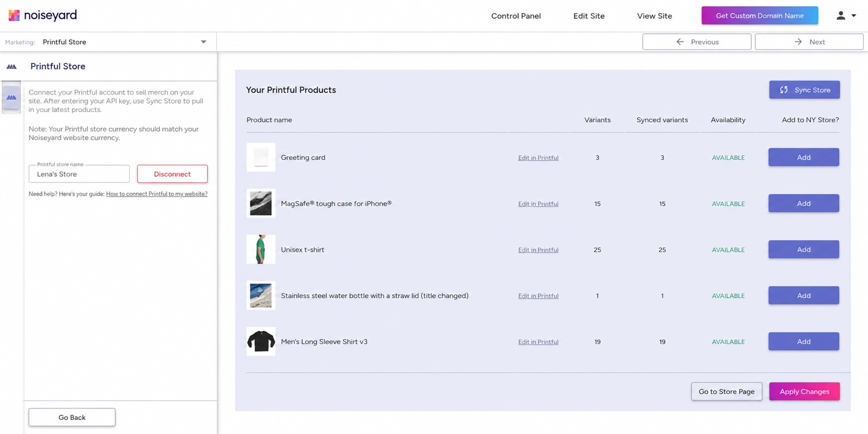Open the Edit Site menu item
Viewport: 868px width, 434px height.
pos(589,16)
